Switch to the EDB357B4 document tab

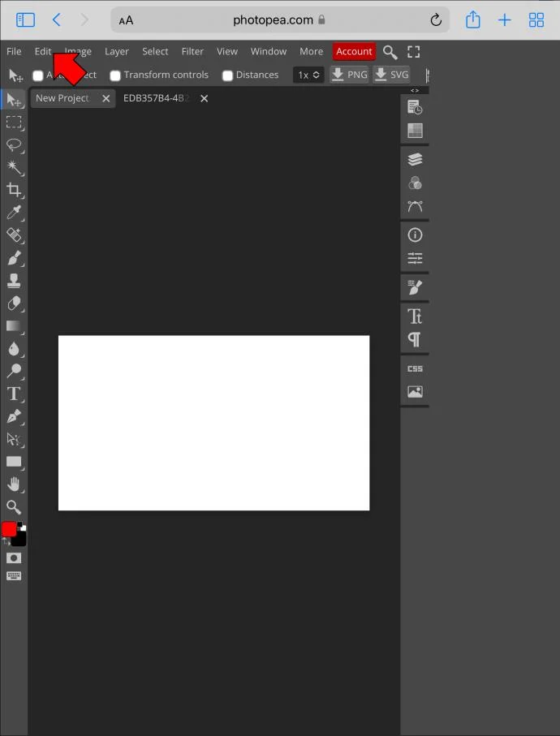pos(156,98)
